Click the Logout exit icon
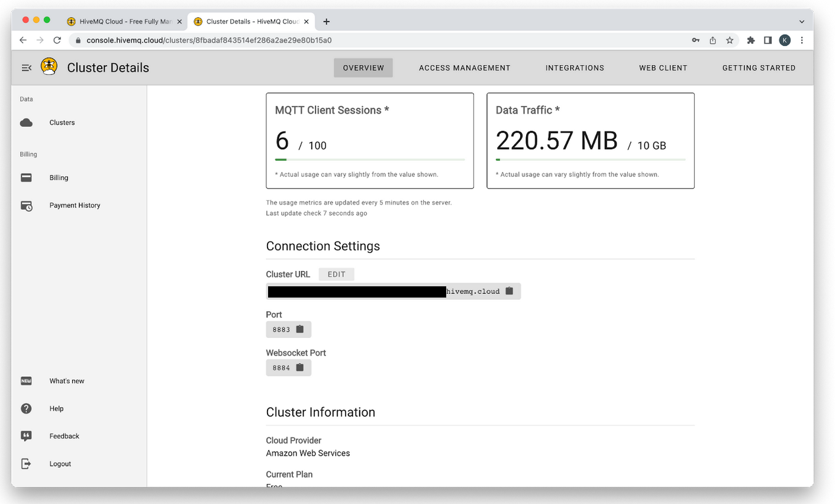835x504 pixels. tap(26, 463)
